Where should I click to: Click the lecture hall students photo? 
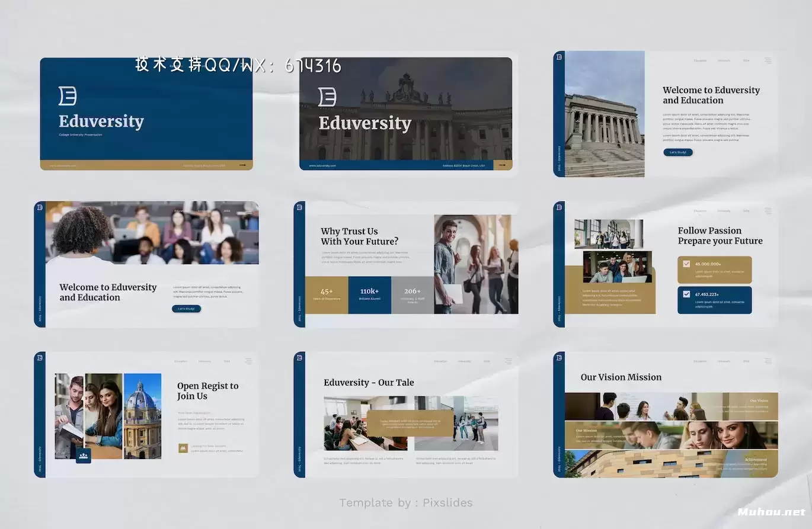[x=152, y=233]
